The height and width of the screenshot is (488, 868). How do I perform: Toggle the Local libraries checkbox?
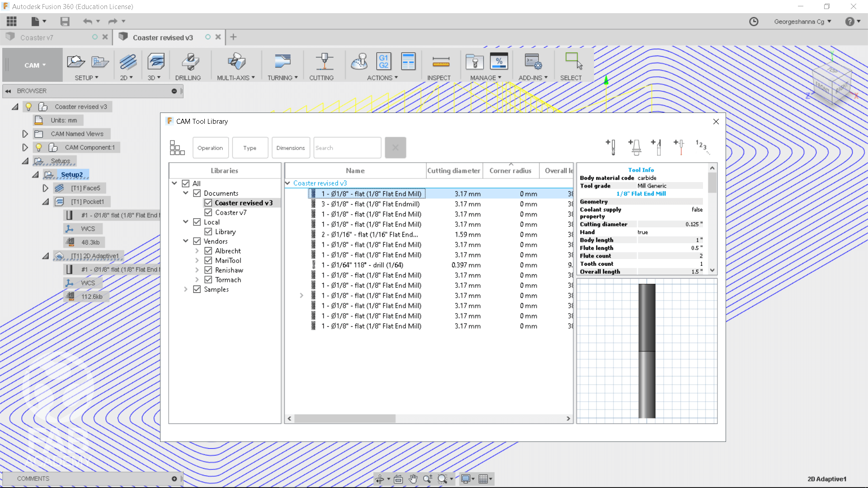click(x=197, y=222)
